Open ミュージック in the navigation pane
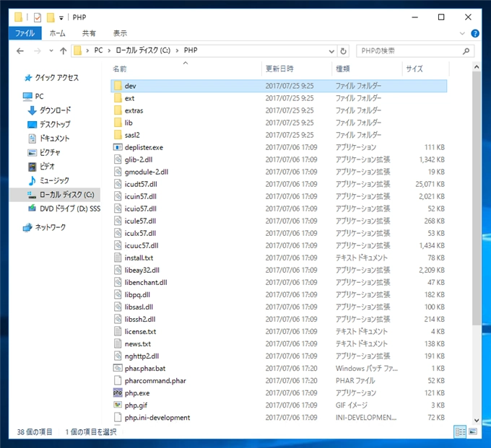Image resolution: width=491 pixels, height=448 pixels. click(x=49, y=180)
